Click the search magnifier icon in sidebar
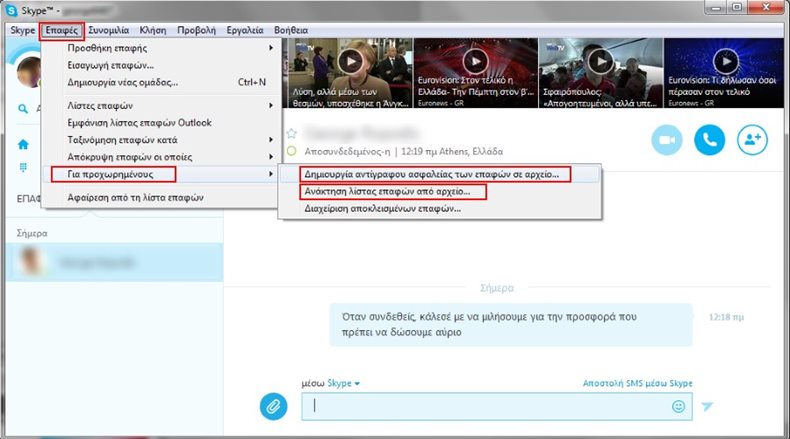The image size is (790, 439). [x=23, y=108]
